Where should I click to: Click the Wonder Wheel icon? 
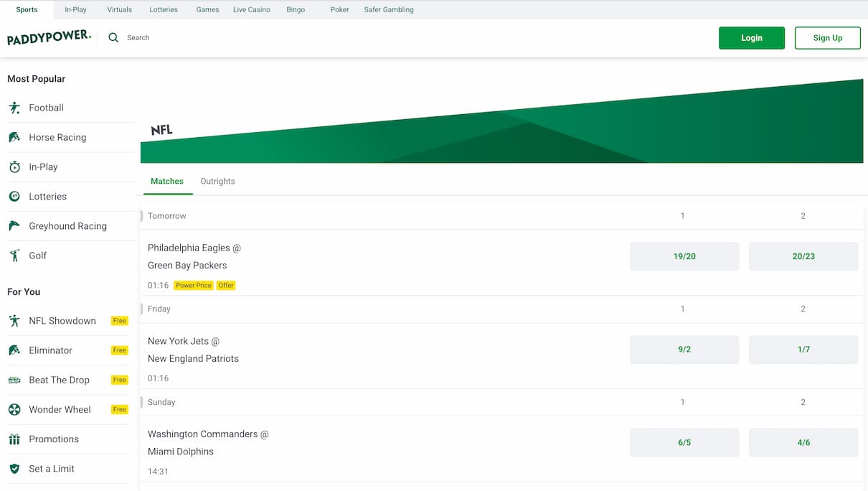(x=14, y=409)
